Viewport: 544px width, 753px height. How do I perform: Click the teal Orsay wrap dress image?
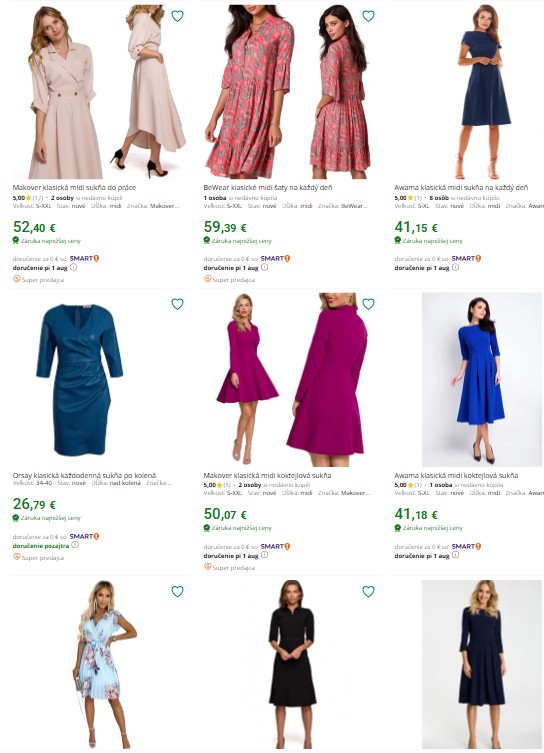click(x=80, y=379)
